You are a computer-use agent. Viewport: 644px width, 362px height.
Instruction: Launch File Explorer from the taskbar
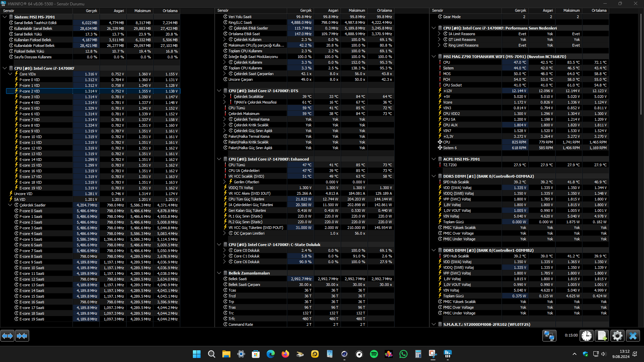tap(226, 354)
